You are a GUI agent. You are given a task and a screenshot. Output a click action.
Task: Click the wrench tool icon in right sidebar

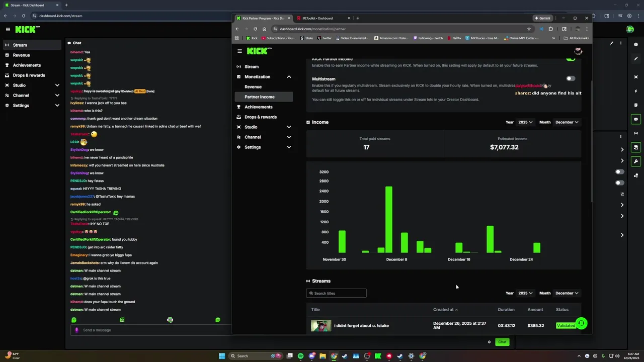(x=636, y=161)
